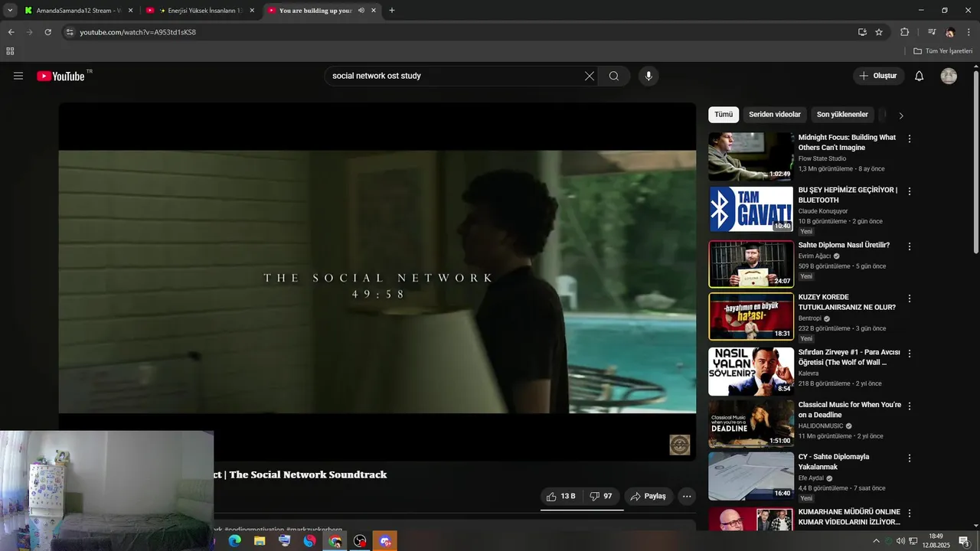The image size is (980, 551).
Task: Open Flow State Studio channel link
Action: [x=822, y=158]
